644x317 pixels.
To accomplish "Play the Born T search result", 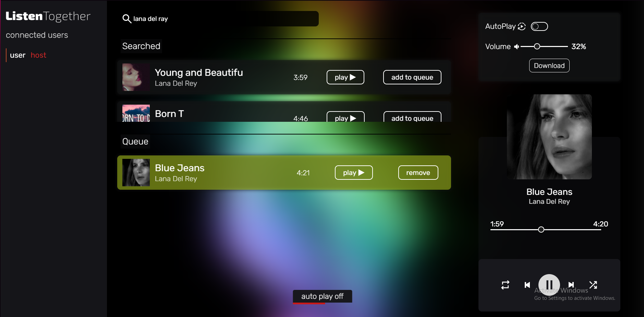I will pos(345,117).
